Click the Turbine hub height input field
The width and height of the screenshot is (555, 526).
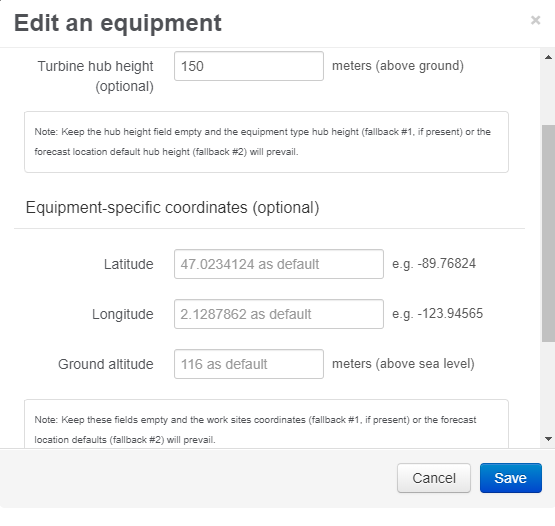pos(249,66)
